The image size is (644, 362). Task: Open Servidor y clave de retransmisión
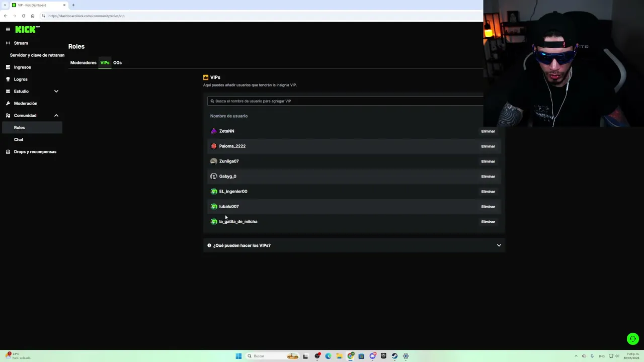point(37,55)
